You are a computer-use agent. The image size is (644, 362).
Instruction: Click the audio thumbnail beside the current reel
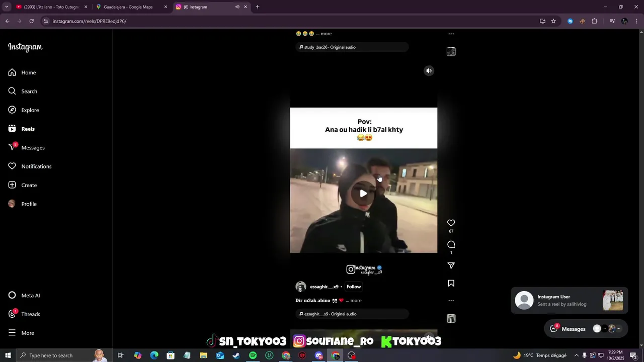451,318
